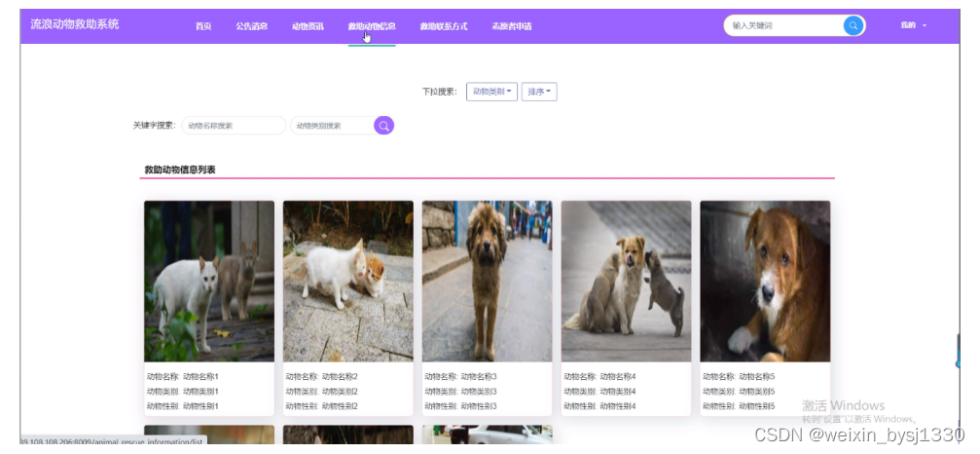Open the 动物类别 dropdown
The width and height of the screenshot is (980, 454).
(491, 92)
